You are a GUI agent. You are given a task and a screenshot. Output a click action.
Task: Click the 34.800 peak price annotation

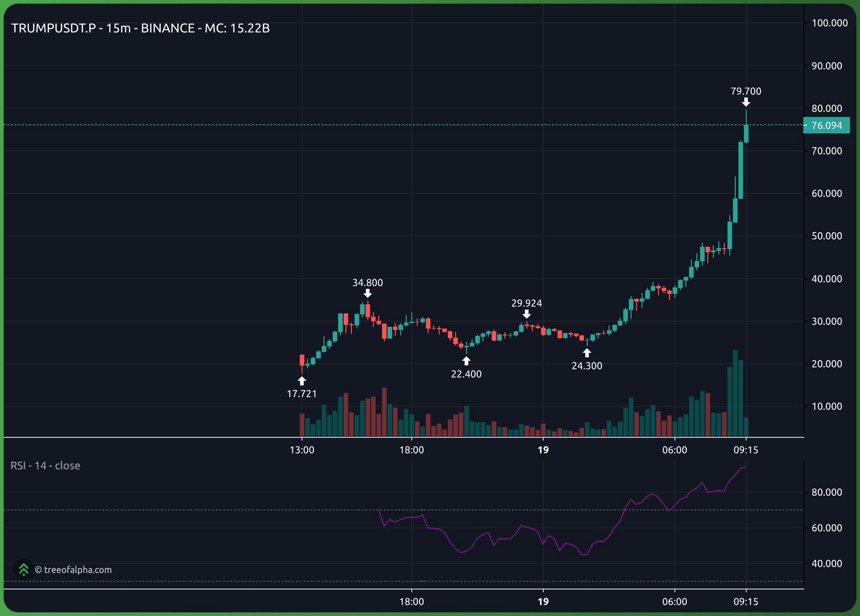pyautogui.click(x=367, y=283)
